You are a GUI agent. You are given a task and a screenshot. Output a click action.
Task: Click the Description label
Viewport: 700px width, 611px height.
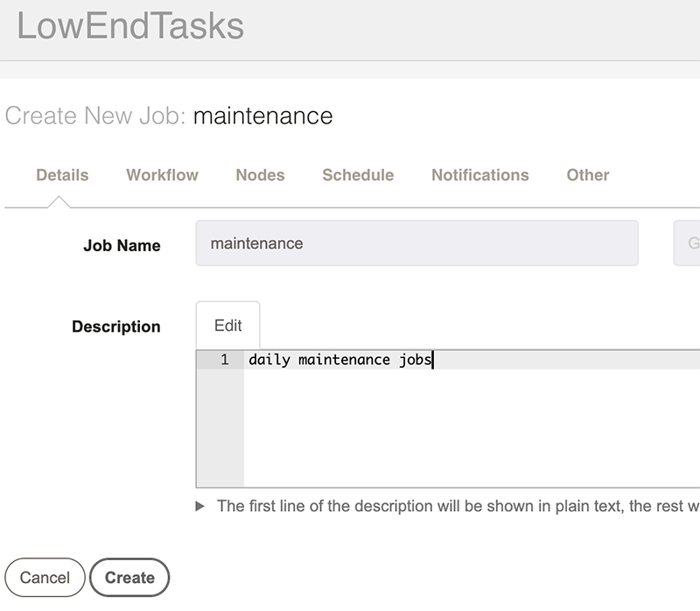click(116, 327)
